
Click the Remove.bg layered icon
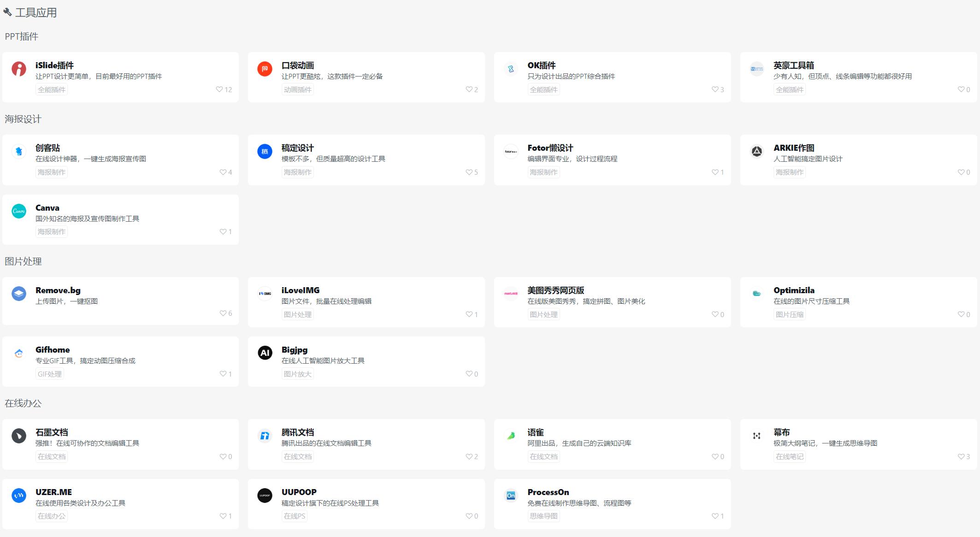(19, 294)
